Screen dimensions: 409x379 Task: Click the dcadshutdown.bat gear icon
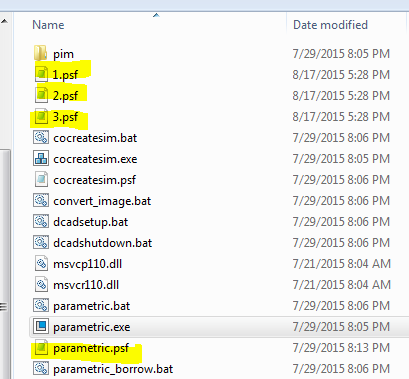point(41,242)
